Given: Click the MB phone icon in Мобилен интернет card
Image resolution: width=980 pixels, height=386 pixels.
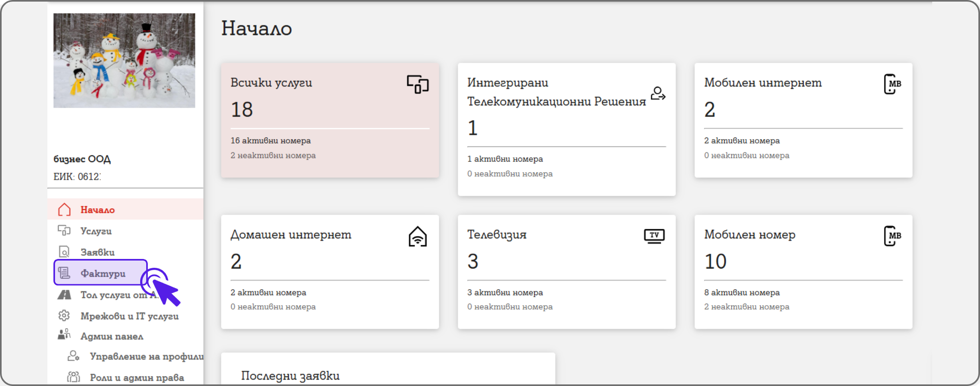Looking at the screenshot, I should 892,84.
